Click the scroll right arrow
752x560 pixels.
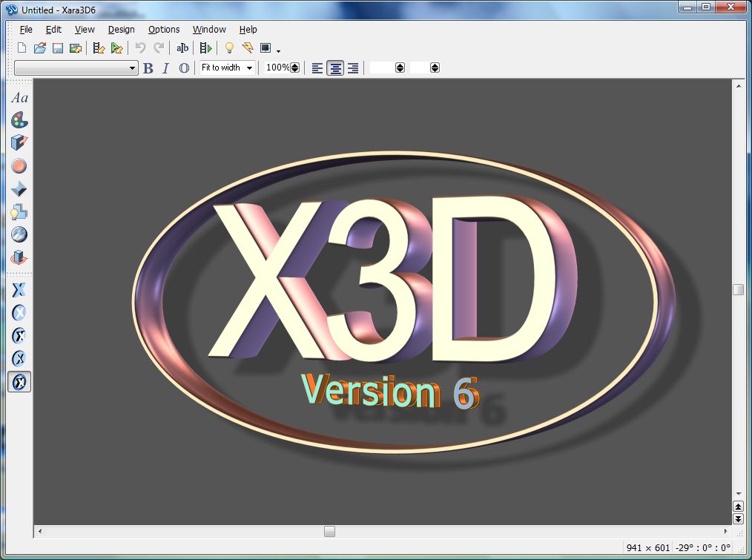[x=725, y=531]
